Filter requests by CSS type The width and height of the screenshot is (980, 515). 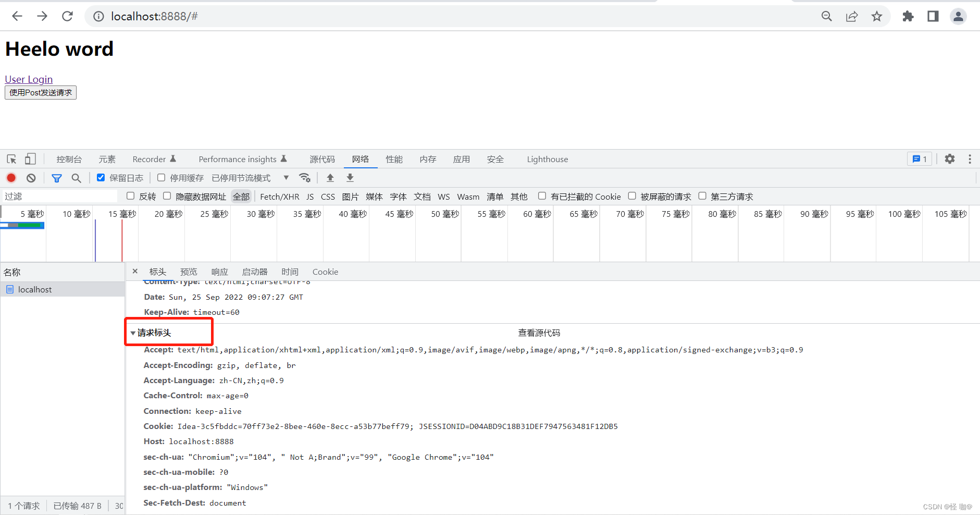[x=328, y=197]
